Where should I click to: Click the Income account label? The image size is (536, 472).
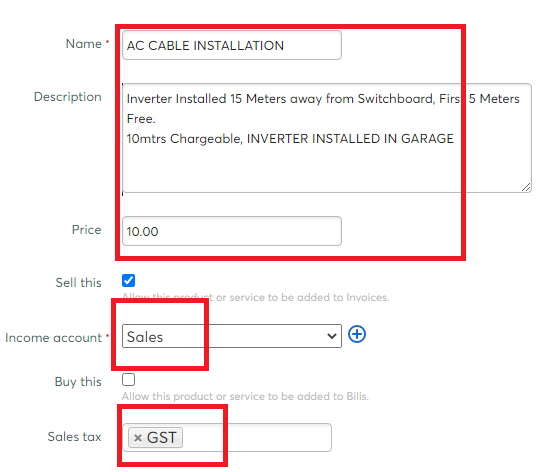pos(53,338)
